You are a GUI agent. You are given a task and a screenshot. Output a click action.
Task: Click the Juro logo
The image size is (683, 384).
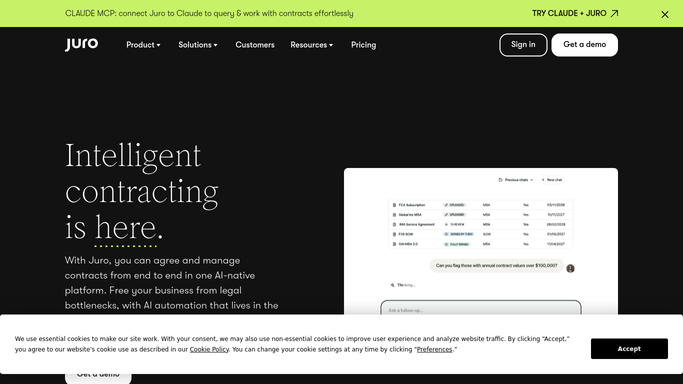(x=81, y=44)
